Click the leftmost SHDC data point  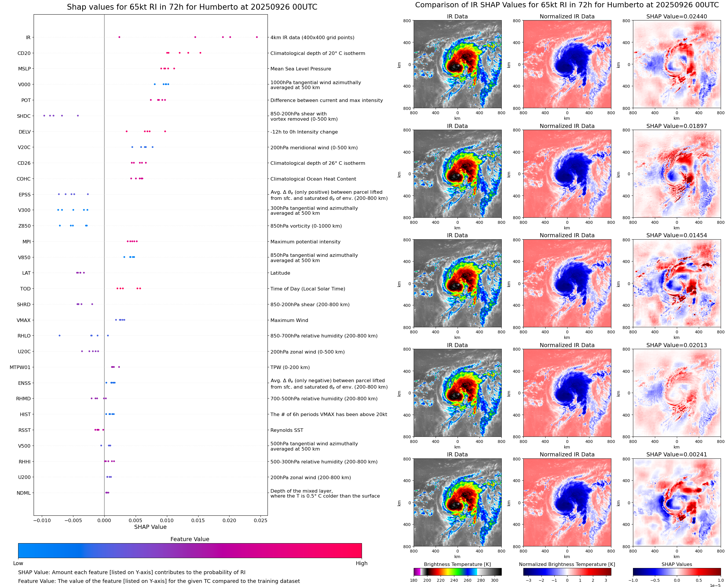pyautogui.click(x=44, y=116)
